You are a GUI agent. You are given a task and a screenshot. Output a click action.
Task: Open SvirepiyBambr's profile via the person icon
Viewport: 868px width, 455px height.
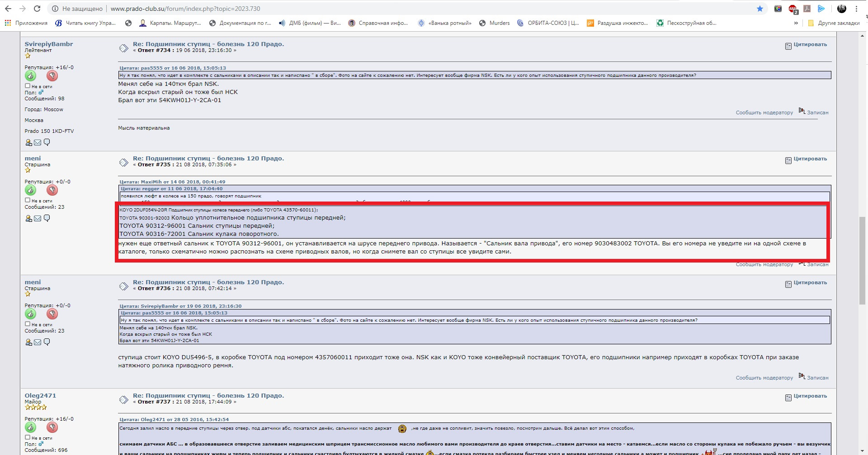(28, 143)
